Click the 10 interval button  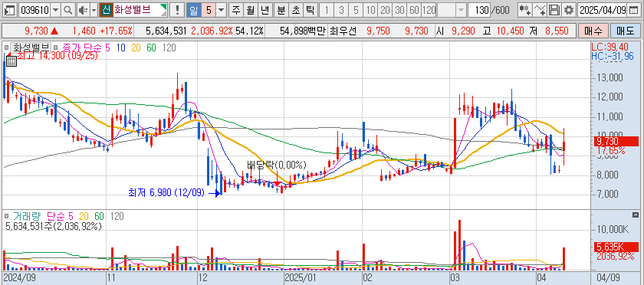click(x=370, y=10)
